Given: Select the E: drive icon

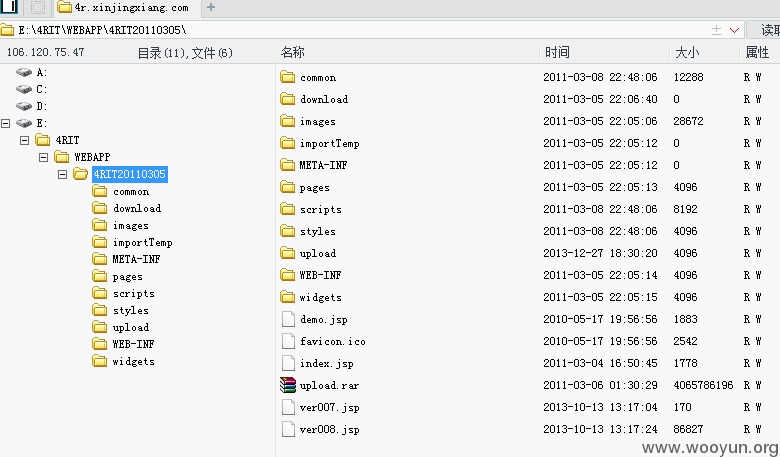Looking at the screenshot, I should (24, 123).
